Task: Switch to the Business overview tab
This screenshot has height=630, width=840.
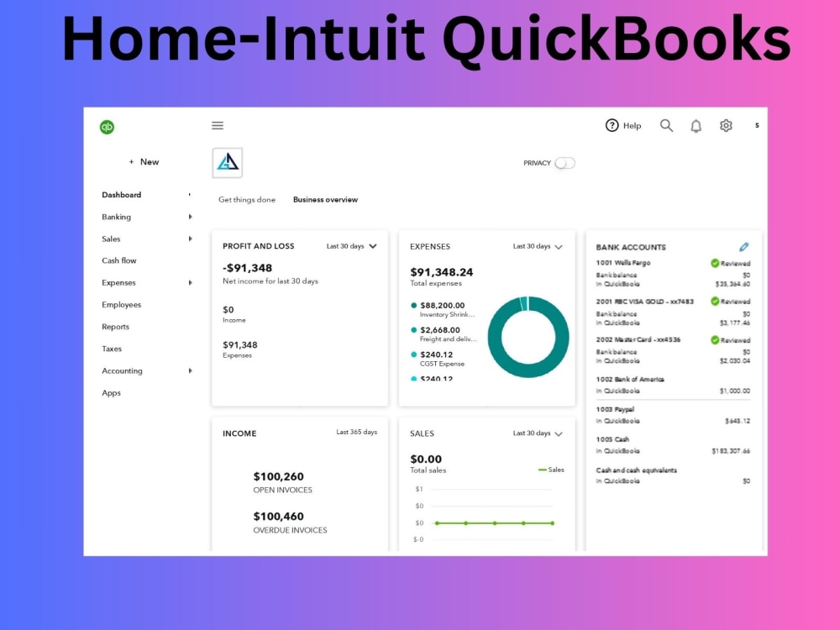Action: 325,200
